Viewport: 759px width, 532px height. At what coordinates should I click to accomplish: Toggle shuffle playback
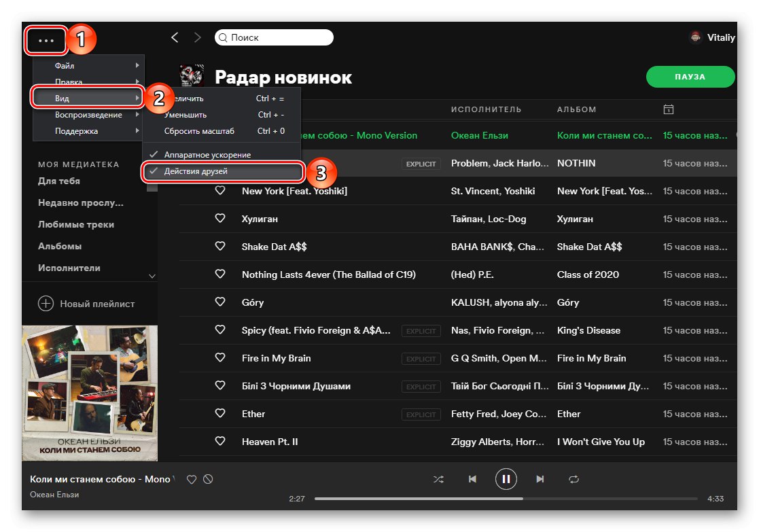tap(438, 479)
